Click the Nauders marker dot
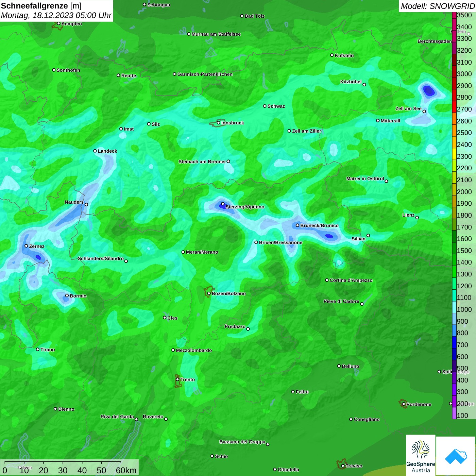Viewport: 476px width, 476px height. [86, 204]
